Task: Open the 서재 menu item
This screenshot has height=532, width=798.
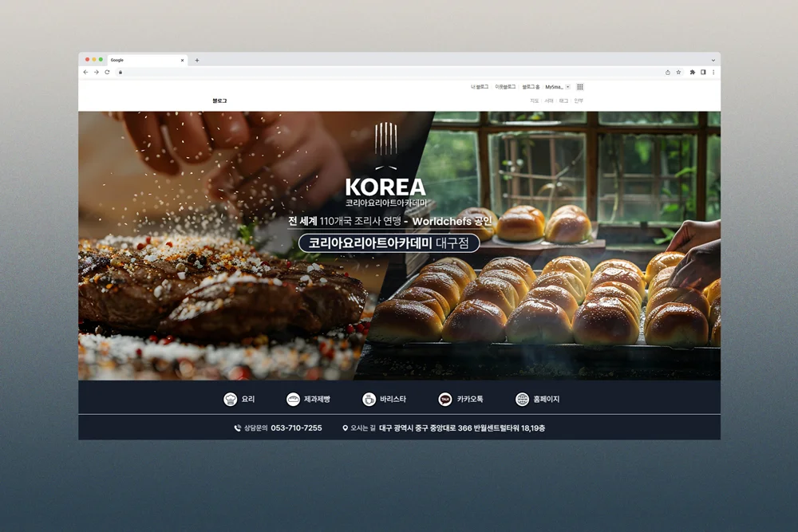Action: [x=549, y=100]
